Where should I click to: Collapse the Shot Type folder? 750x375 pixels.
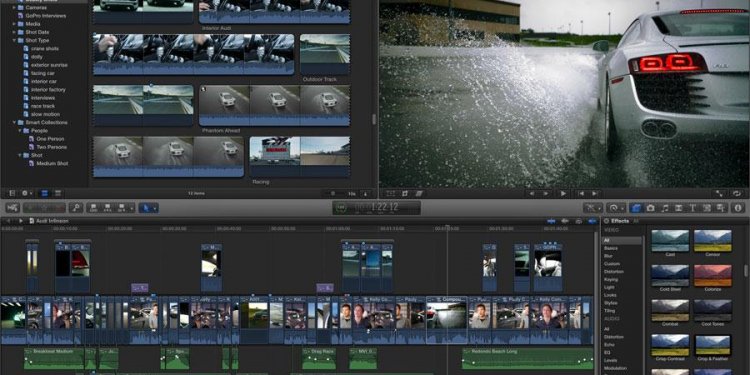point(15,40)
